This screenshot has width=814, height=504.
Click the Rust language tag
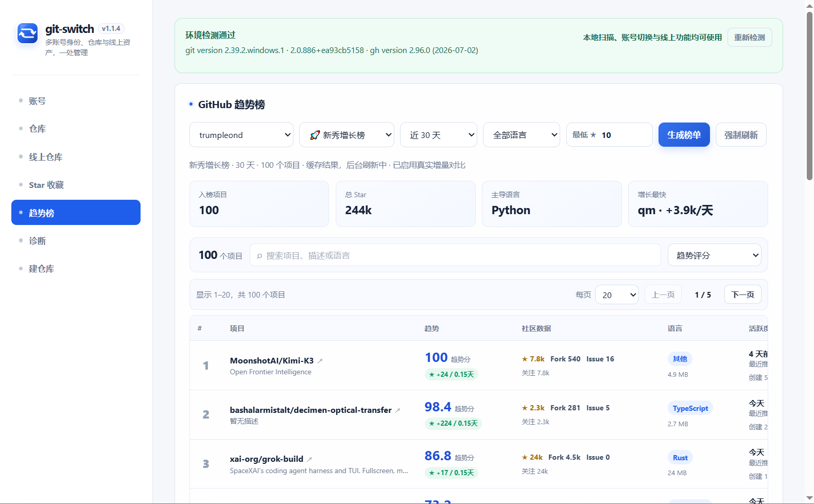coord(680,458)
